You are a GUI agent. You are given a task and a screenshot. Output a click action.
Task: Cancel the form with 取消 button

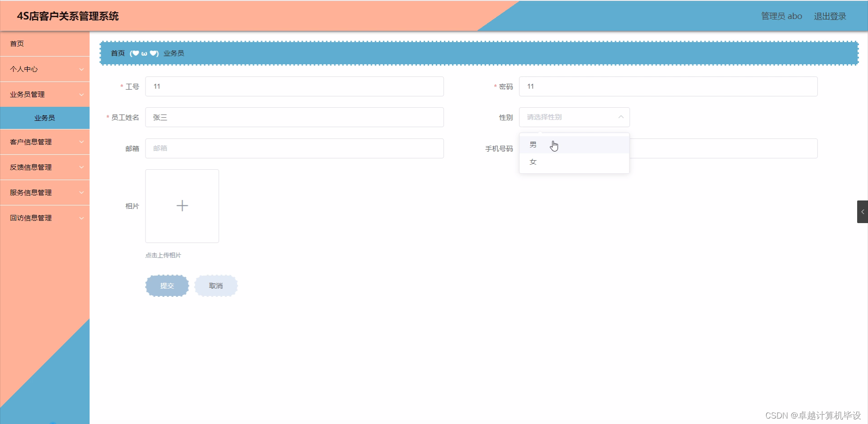[216, 286]
